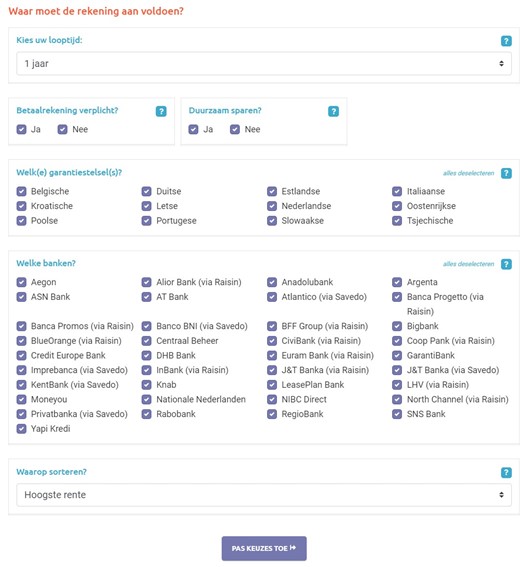Screen dimensions: 525x567
Task: Click help icon beside Duurzaam sparen
Action: tap(333, 111)
